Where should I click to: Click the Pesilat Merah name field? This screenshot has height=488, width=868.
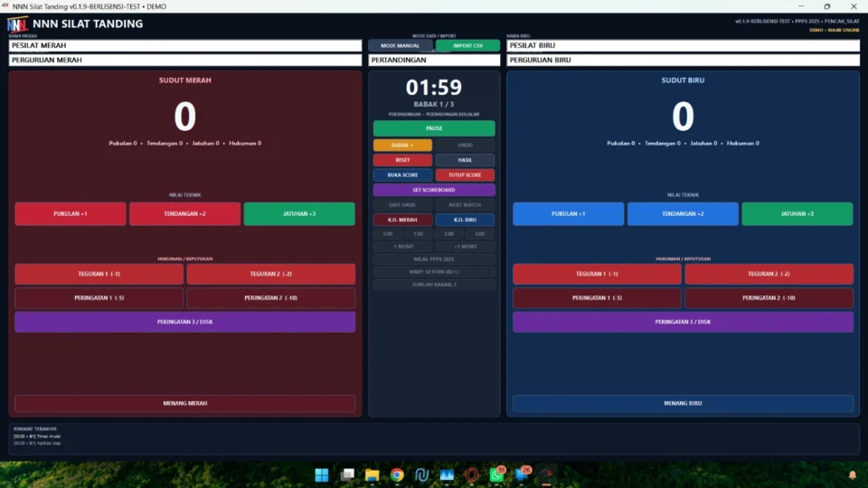pos(184,45)
